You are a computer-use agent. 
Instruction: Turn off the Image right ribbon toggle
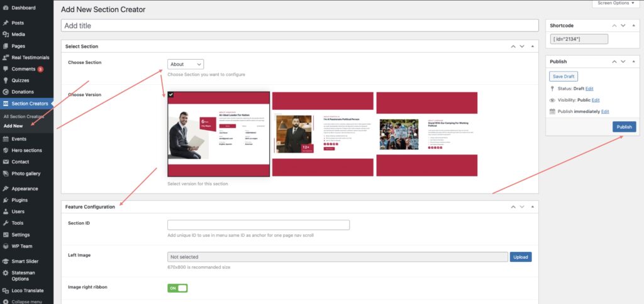pos(177,288)
